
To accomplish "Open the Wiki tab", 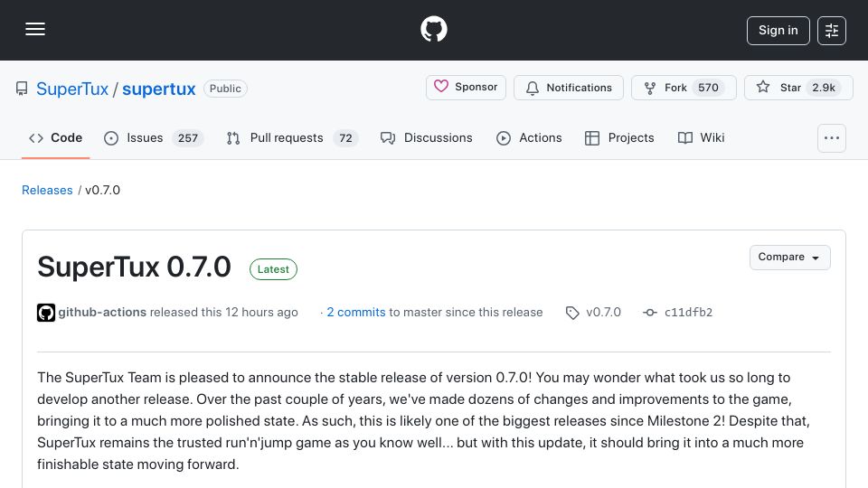I will (x=701, y=137).
